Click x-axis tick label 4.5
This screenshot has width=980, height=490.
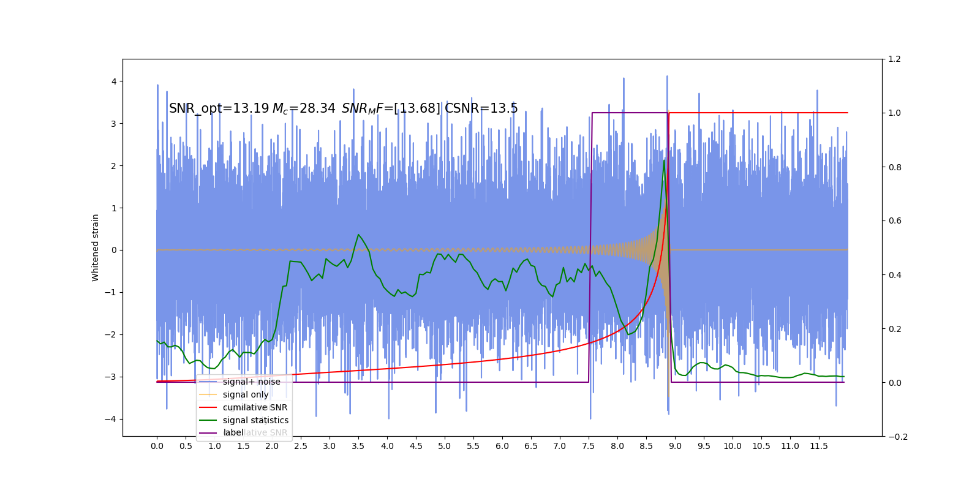click(x=416, y=446)
